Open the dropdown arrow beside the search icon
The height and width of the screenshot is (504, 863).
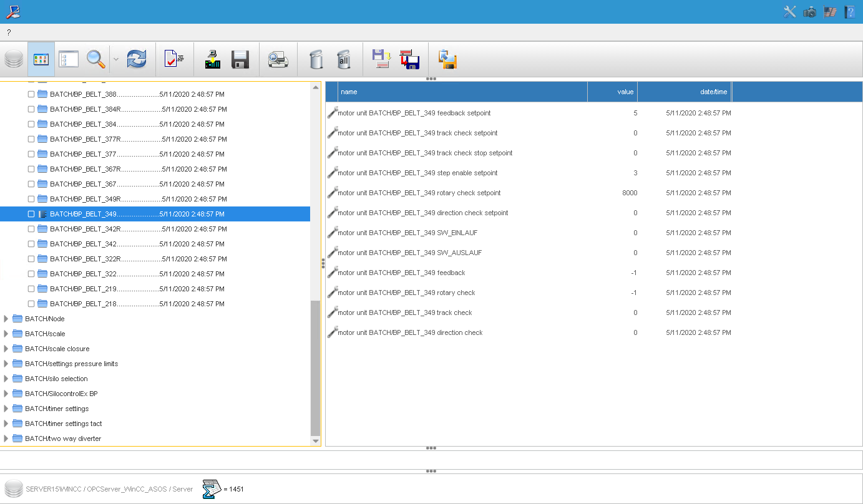pyautogui.click(x=116, y=59)
